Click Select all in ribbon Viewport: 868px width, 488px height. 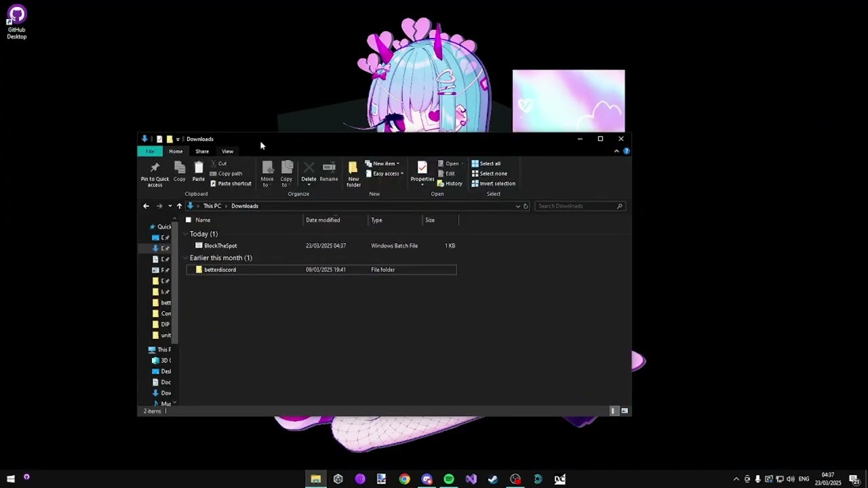tap(486, 163)
